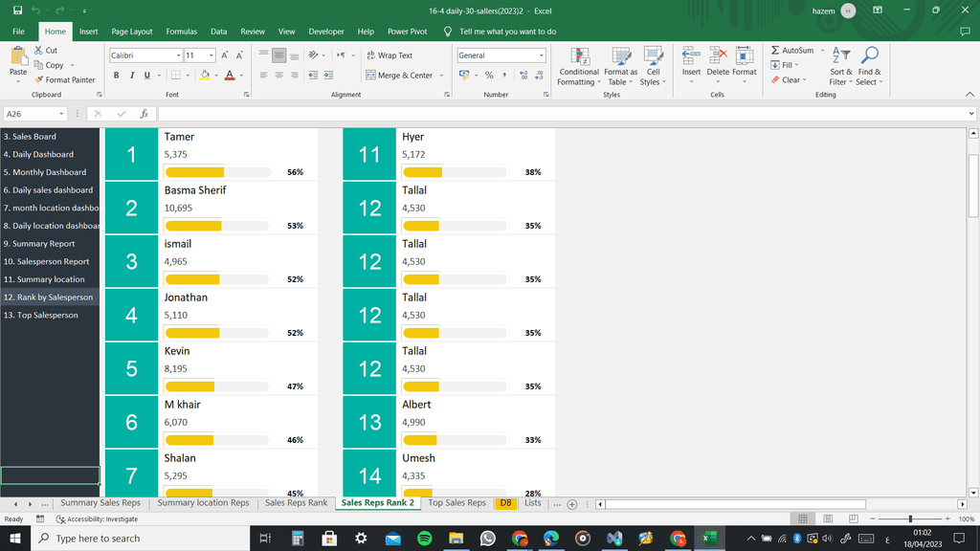Click Comma Style icon
The height and width of the screenshot is (551, 980).
tap(504, 76)
